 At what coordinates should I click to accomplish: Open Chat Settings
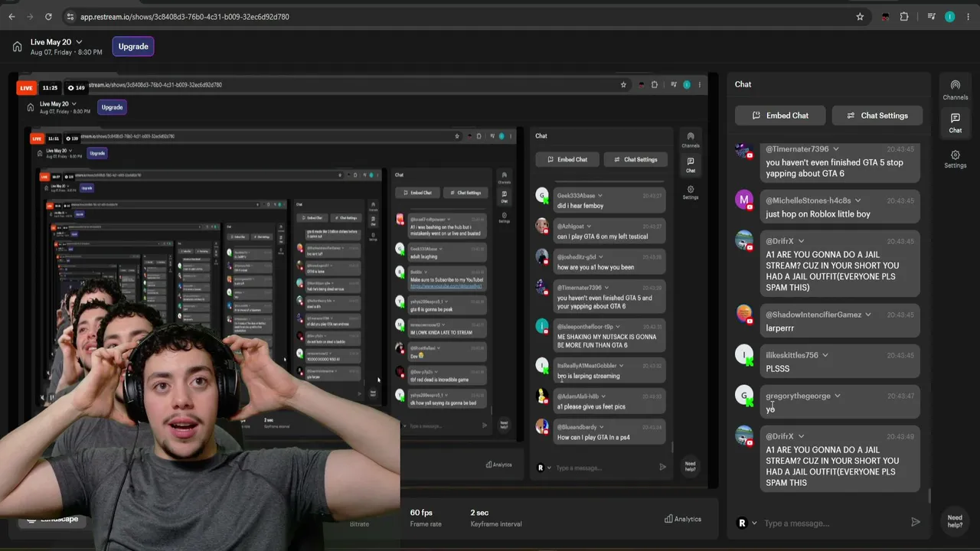click(877, 116)
